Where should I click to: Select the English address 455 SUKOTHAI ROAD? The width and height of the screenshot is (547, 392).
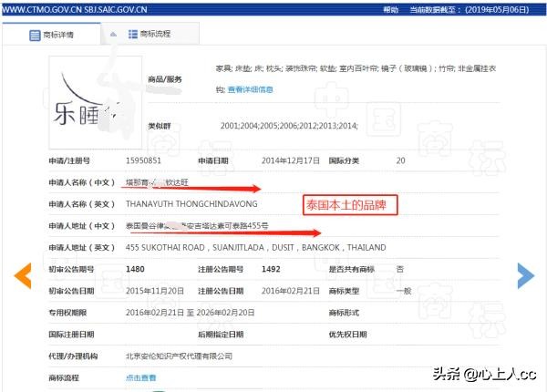[255, 247]
